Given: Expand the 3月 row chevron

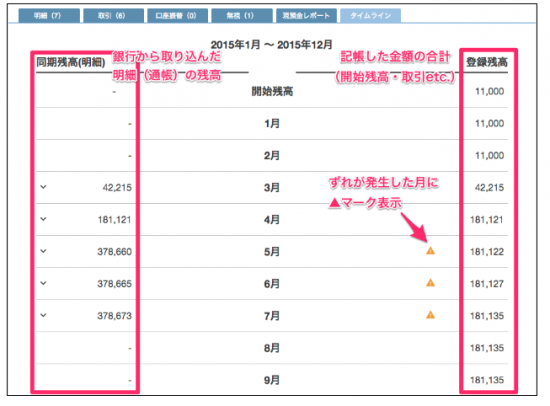Looking at the screenshot, I should (x=43, y=187).
